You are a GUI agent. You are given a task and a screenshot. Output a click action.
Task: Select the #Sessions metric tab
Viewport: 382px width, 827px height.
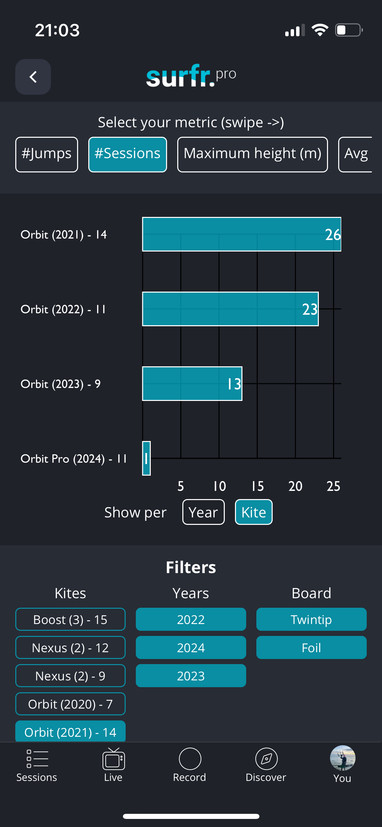pos(127,155)
